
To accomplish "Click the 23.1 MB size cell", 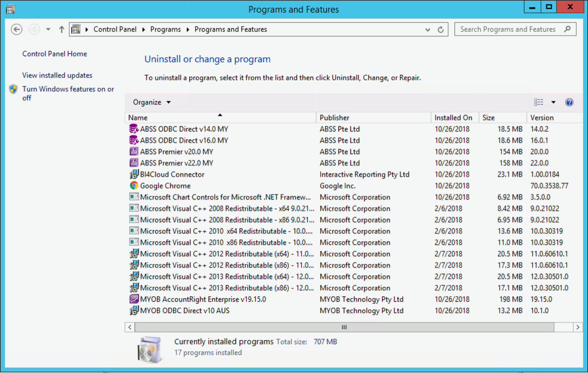I will pos(510,174).
